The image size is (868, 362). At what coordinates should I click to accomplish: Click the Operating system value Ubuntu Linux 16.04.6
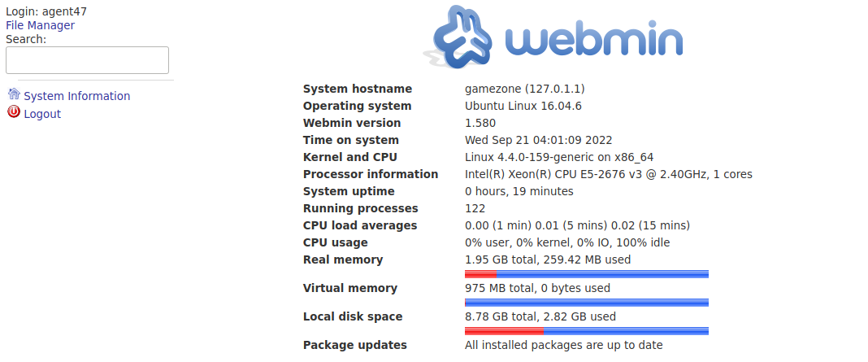pos(523,107)
